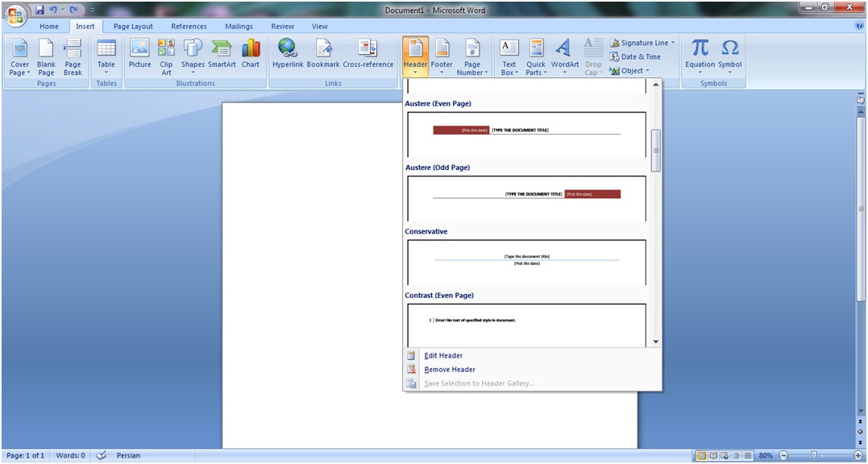This screenshot has width=868, height=464.
Task: Insert a Cross-reference
Action: pos(368,54)
